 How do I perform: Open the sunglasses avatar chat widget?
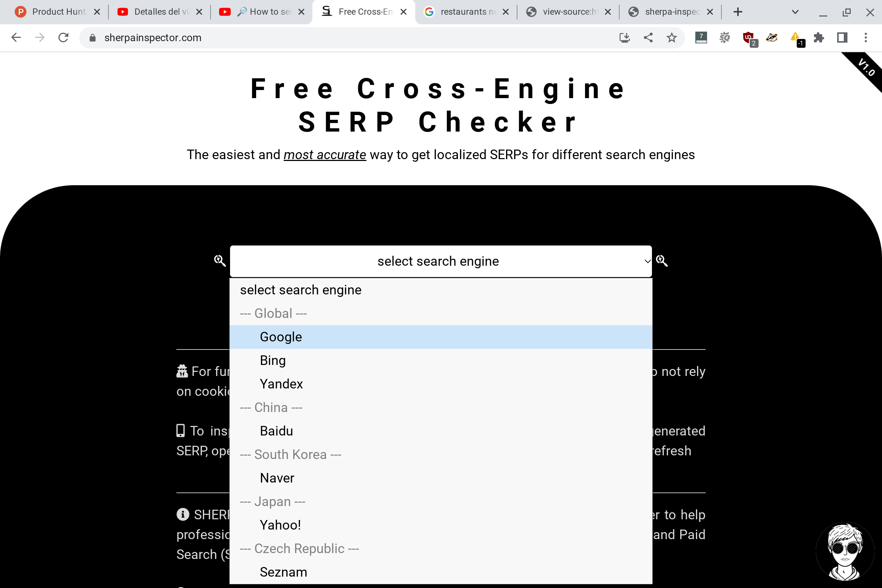[845, 551]
